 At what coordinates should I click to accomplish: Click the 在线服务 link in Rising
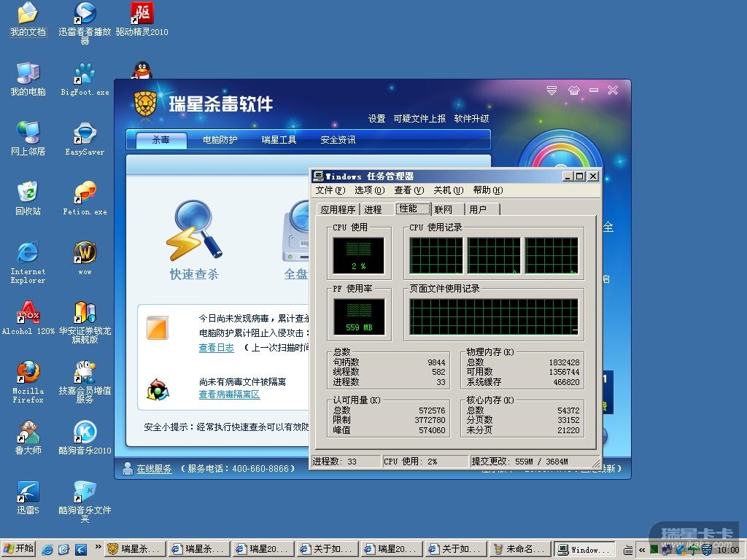154,469
